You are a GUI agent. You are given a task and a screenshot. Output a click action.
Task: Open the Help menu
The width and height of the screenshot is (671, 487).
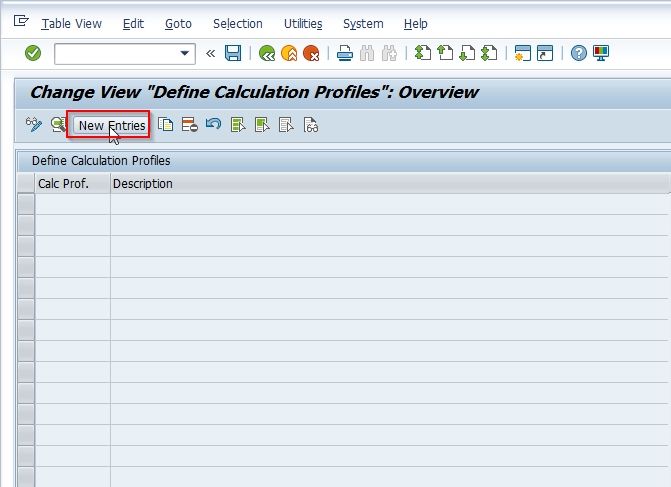click(x=416, y=24)
